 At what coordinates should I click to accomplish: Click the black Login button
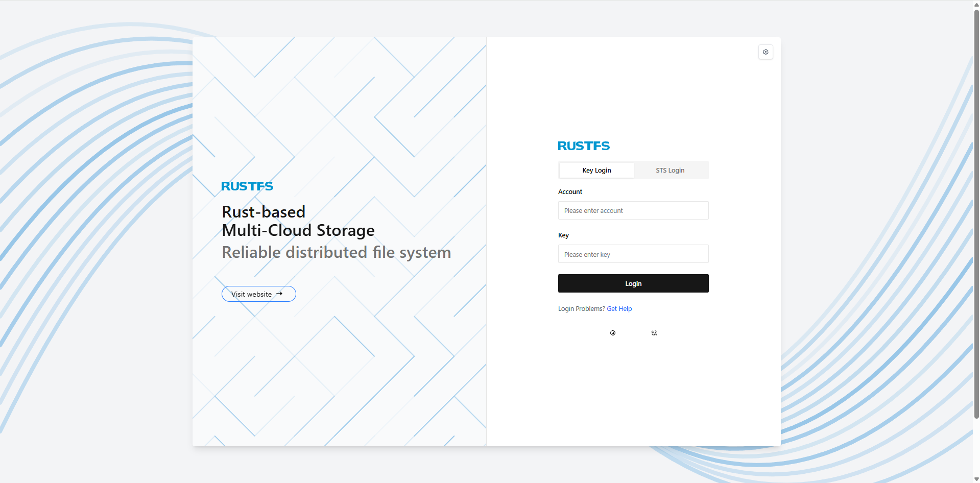tap(633, 283)
